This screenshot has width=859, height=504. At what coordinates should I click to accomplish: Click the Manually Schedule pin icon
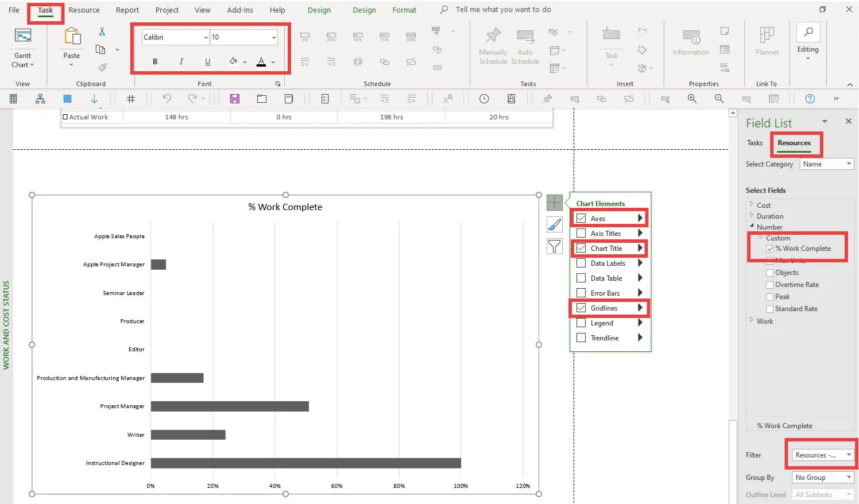493,36
